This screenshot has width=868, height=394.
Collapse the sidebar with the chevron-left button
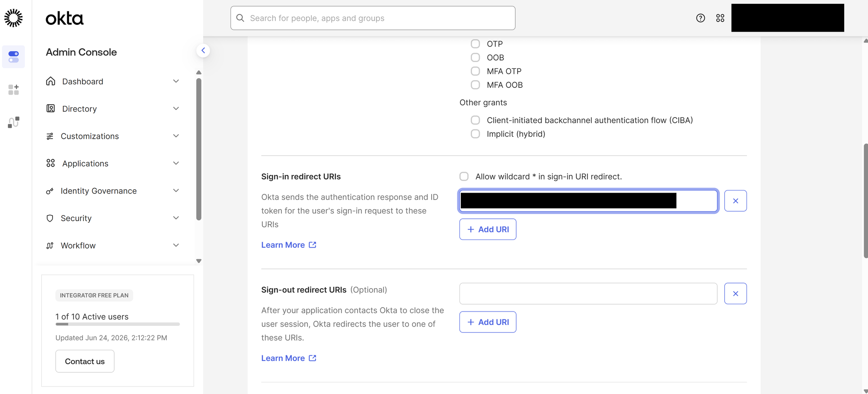pos(203,50)
